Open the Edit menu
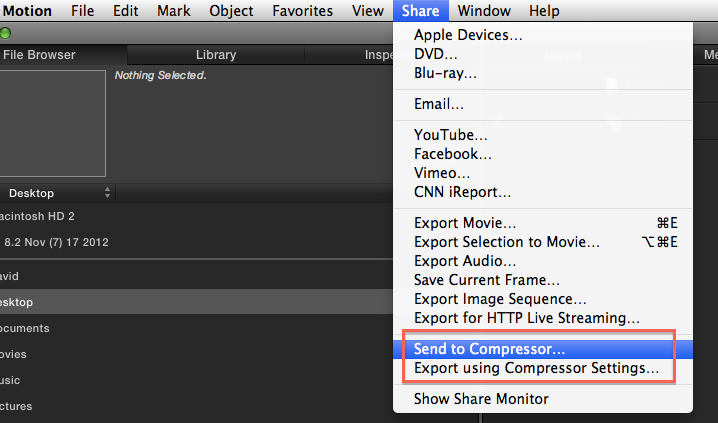Viewport: 718px width, 423px height. pos(125,11)
